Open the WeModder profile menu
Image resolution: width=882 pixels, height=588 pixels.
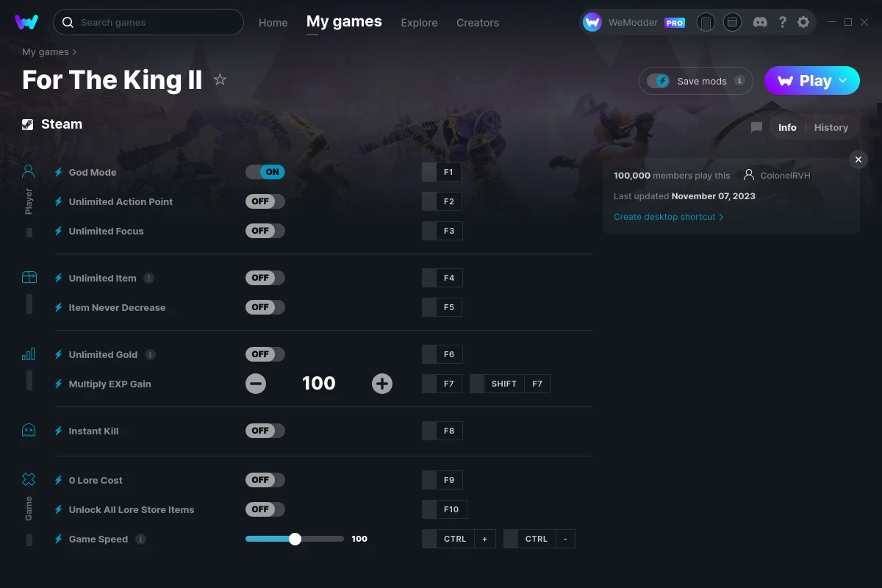(634, 23)
